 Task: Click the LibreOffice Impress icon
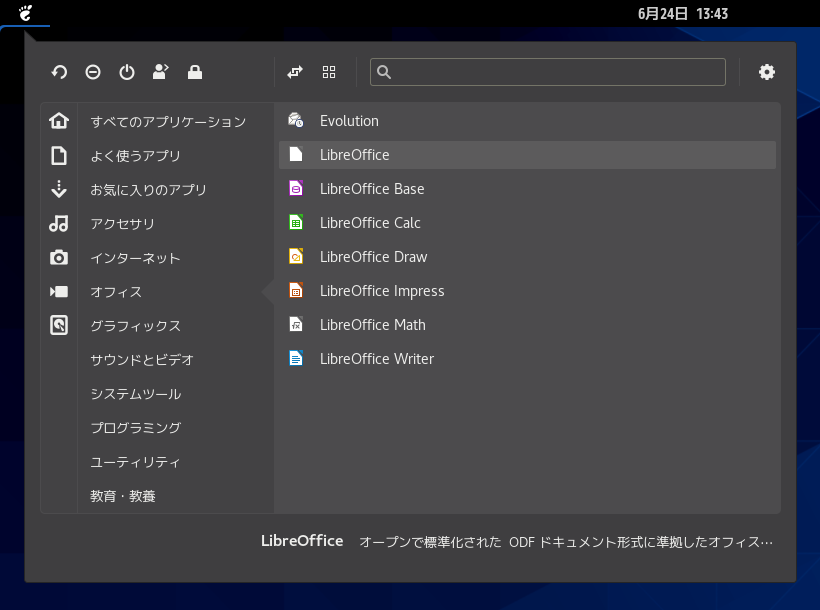(x=296, y=290)
